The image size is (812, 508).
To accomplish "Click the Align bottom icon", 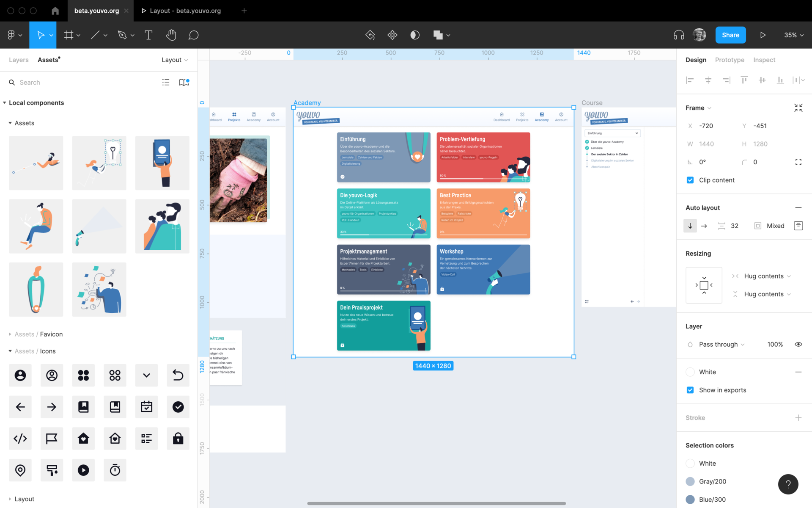I will (x=780, y=80).
